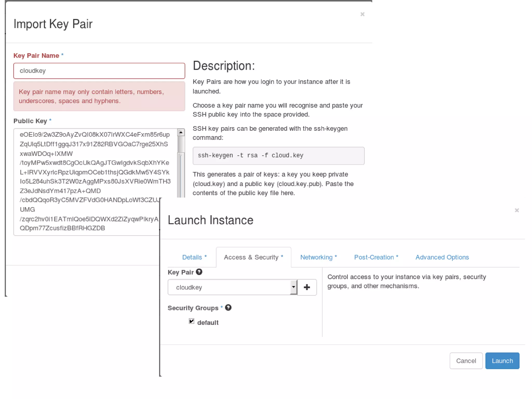Screen dimensions: 532x399
Task: Click the Key Pair help question-mark icon
Action: [199, 272]
